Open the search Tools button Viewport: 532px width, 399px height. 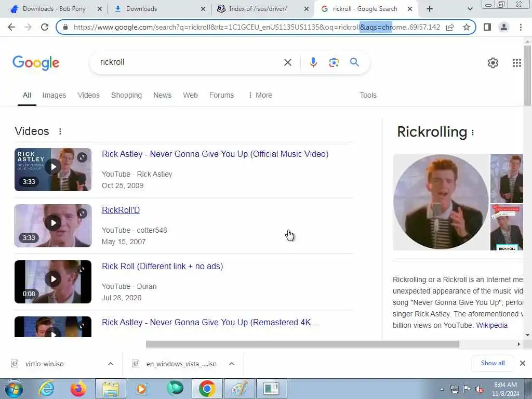point(368,96)
